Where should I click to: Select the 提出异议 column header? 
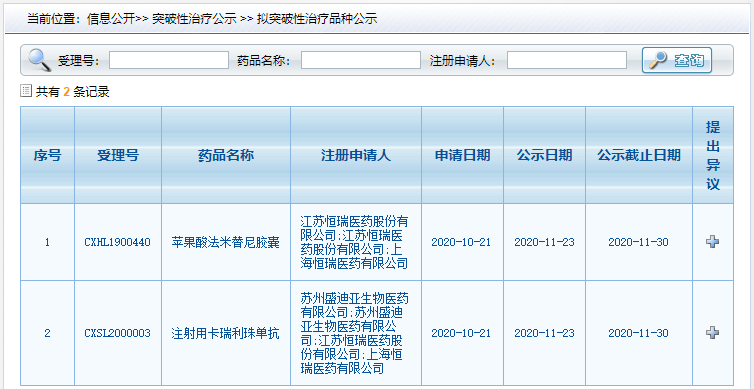coord(713,155)
